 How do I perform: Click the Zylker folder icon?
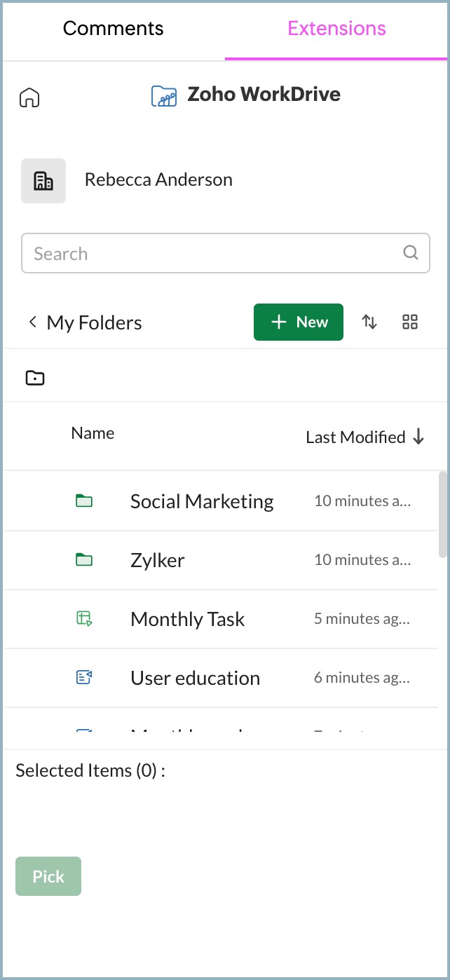pyautogui.click(x=84, y=560)
